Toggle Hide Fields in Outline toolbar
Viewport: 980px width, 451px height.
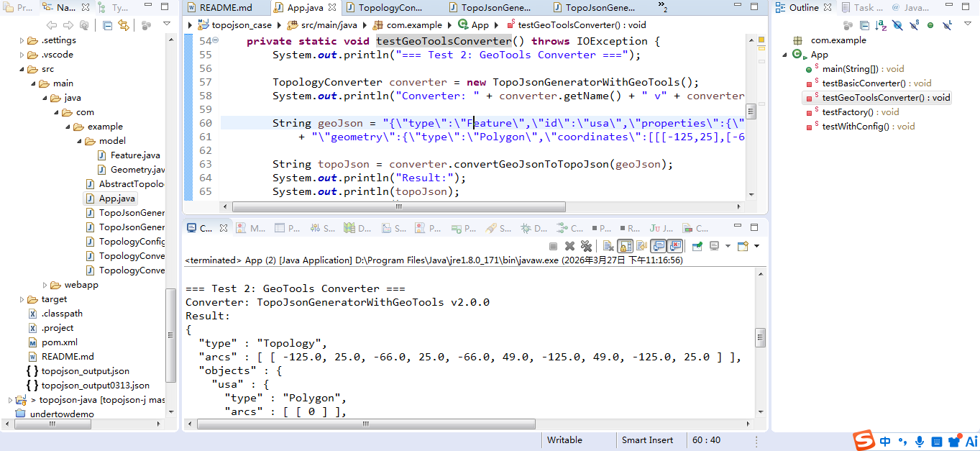(x=898, y=25)
